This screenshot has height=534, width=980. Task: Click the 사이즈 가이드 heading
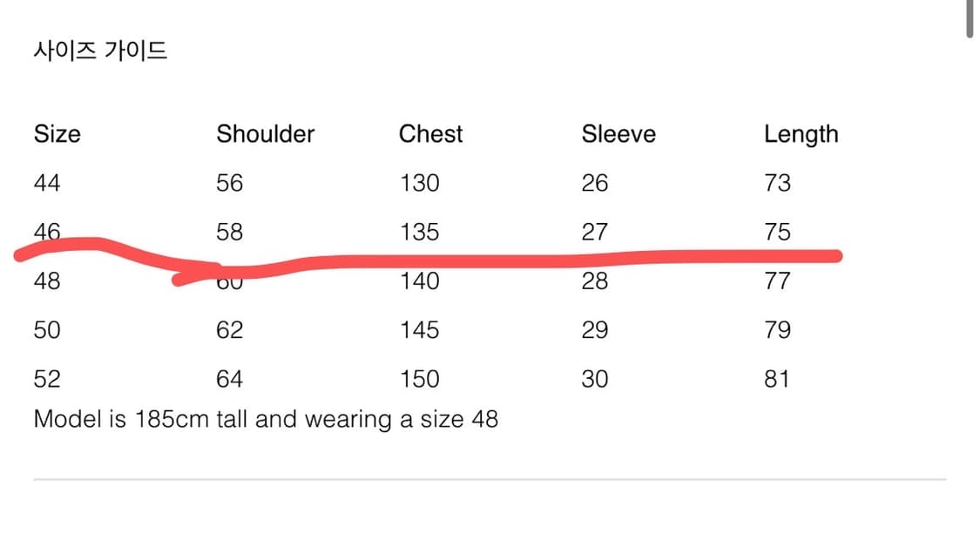[x=100, y=51]
